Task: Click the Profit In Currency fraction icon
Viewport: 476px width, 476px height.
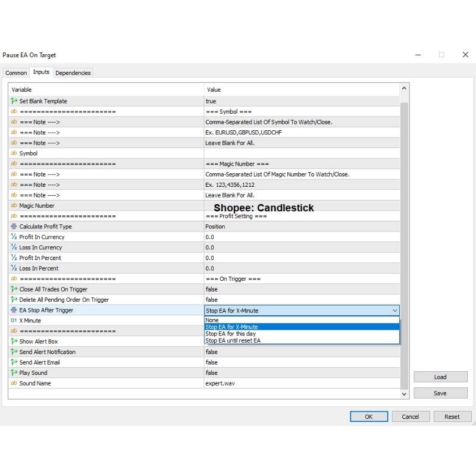Action: point(14,237)
